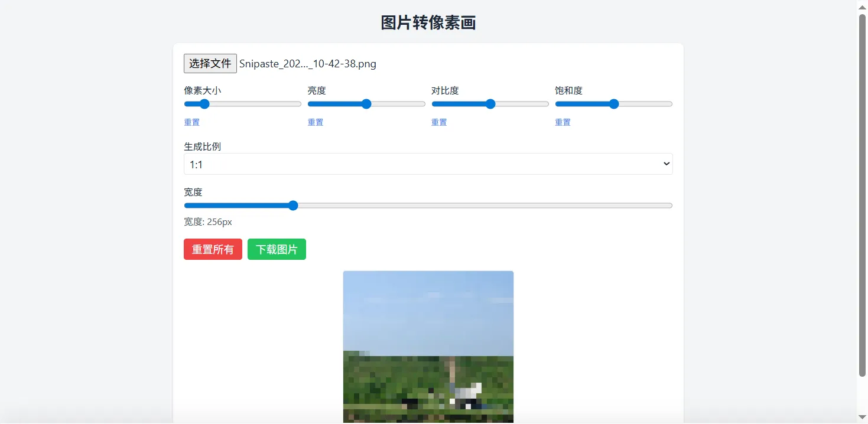Click 重置 under the 像素大小 slider
The height and width of the screenshot is (424, 868).
[191, 122]
